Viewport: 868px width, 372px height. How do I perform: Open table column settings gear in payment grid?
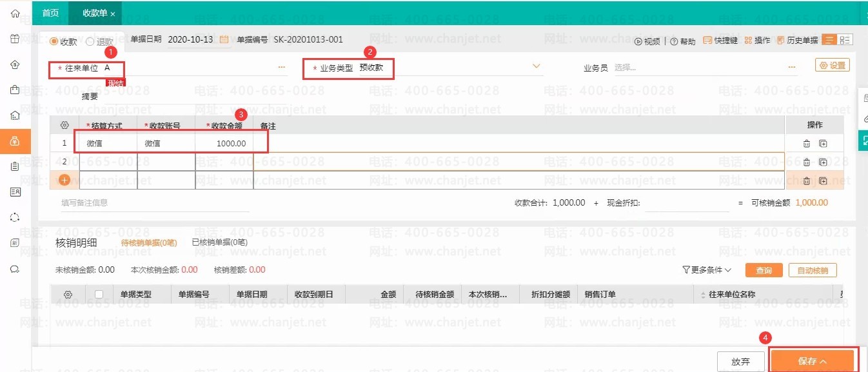coord(64,125)
